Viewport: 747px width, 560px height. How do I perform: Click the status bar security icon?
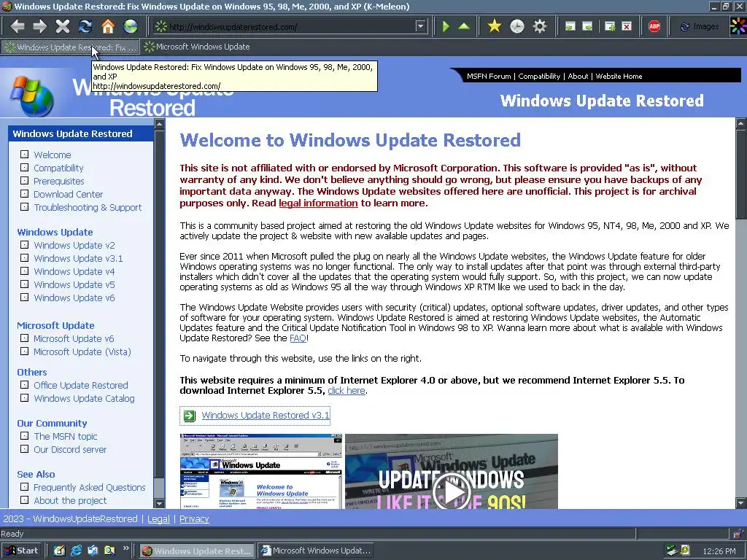click(x=738, y=534)
